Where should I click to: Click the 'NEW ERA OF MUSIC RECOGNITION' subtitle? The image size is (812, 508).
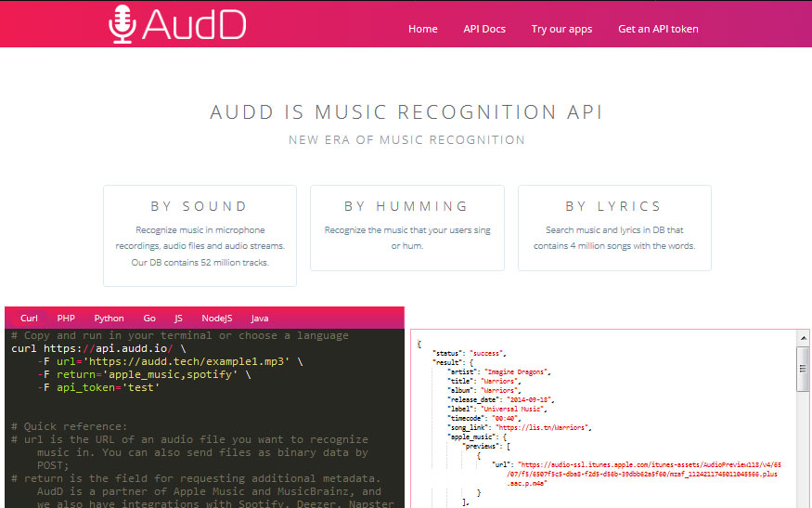406,140
